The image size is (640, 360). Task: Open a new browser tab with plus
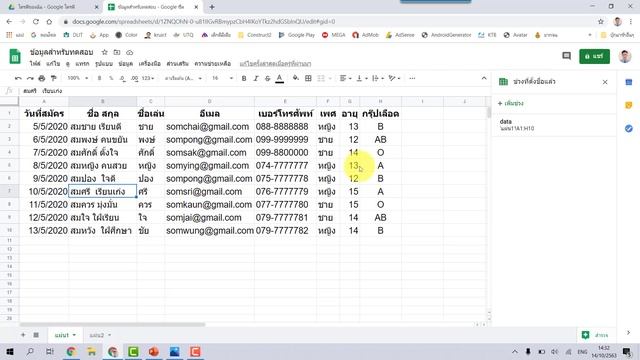[x=212, y=7]
